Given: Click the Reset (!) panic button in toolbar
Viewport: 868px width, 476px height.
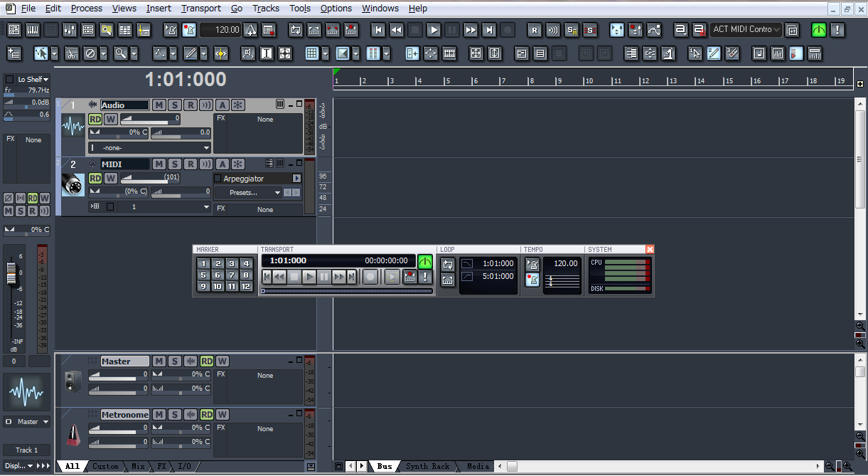Looking at the screenshot, I should point(838,30).
